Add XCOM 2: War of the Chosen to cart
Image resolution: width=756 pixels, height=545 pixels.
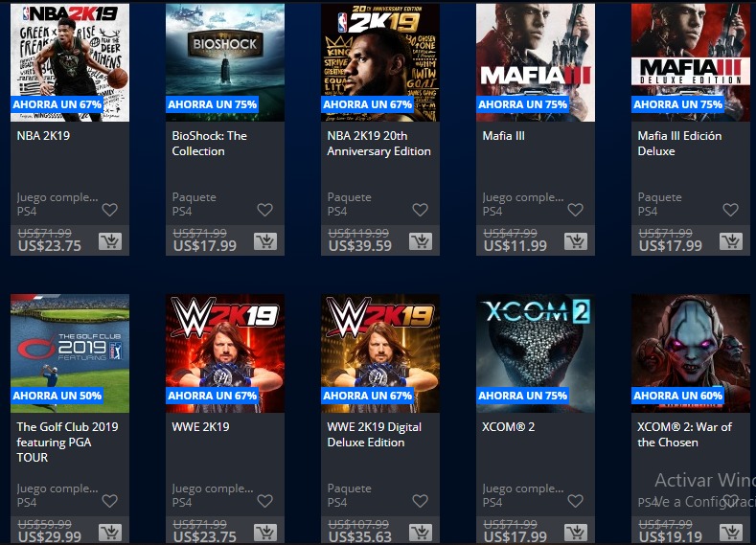coord(731,532)
